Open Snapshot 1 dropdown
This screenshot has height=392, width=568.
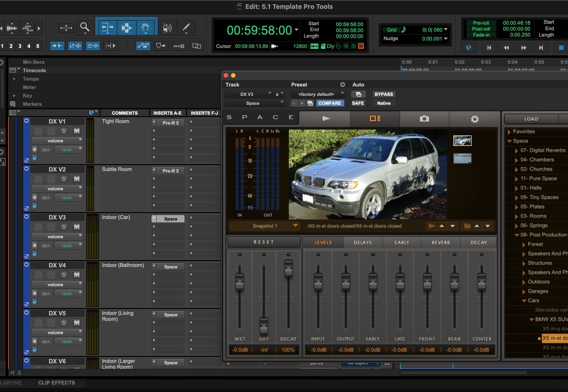point(265,226)
